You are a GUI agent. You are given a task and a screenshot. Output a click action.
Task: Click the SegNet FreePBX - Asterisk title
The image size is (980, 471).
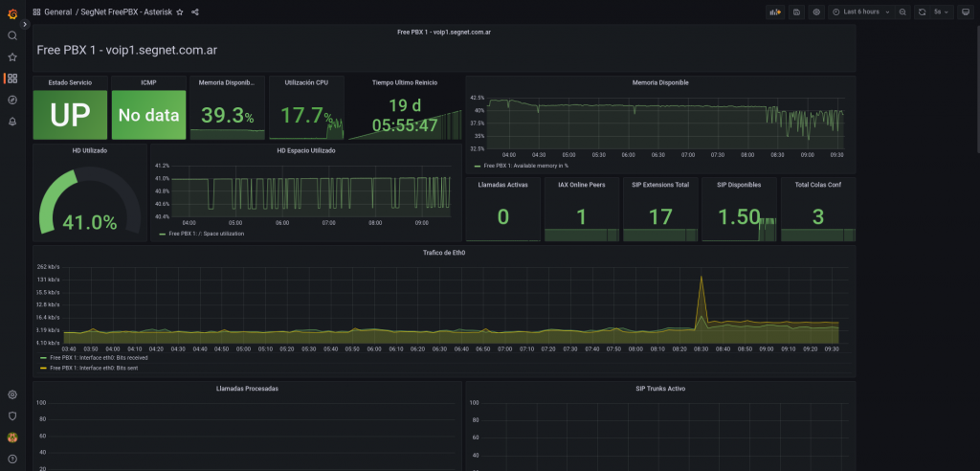125,12
